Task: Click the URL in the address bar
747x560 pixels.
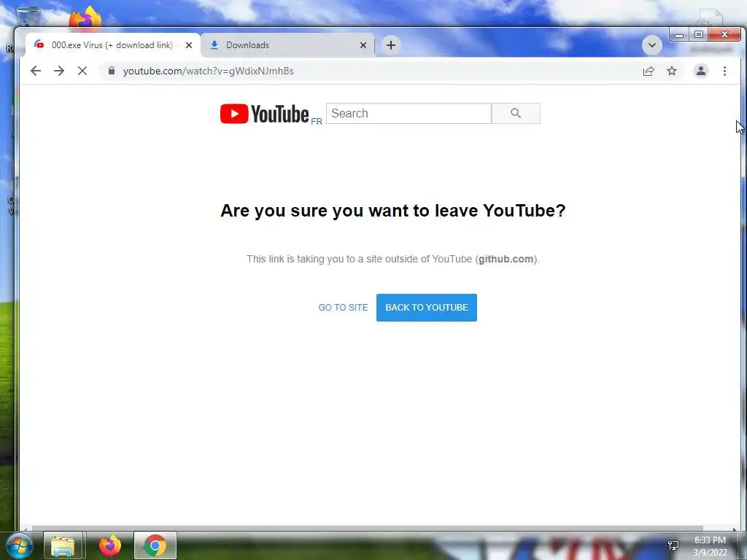Action: click(x=208, y=71)
